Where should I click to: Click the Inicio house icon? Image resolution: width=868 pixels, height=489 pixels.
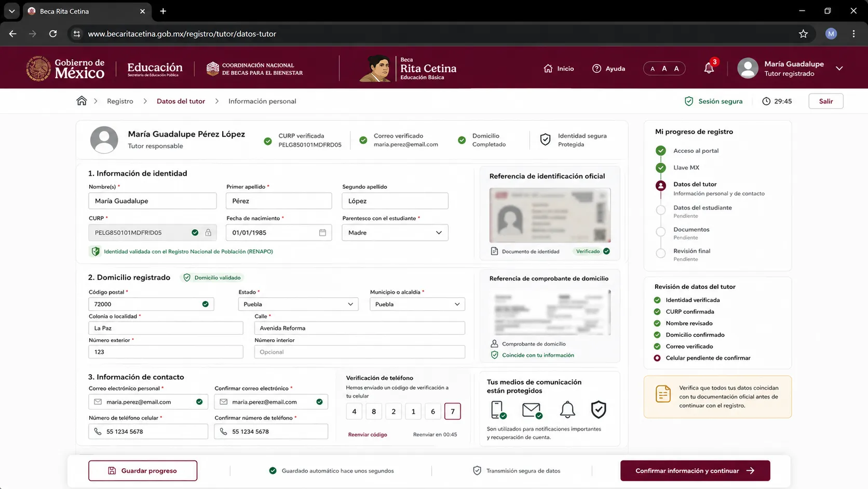point(548,69)
